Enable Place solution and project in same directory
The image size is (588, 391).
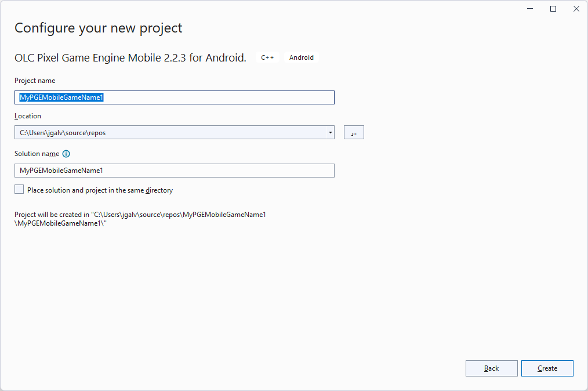click(19, 189)
